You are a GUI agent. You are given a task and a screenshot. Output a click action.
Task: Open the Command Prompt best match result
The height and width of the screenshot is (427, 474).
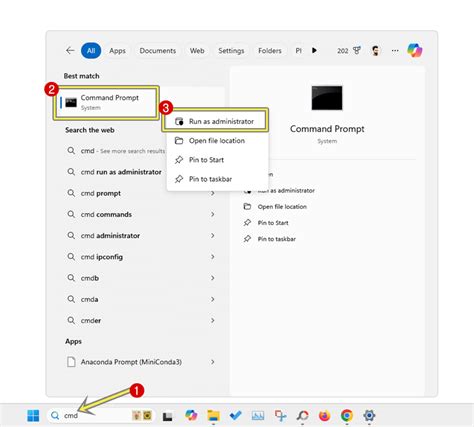[106, 102]
